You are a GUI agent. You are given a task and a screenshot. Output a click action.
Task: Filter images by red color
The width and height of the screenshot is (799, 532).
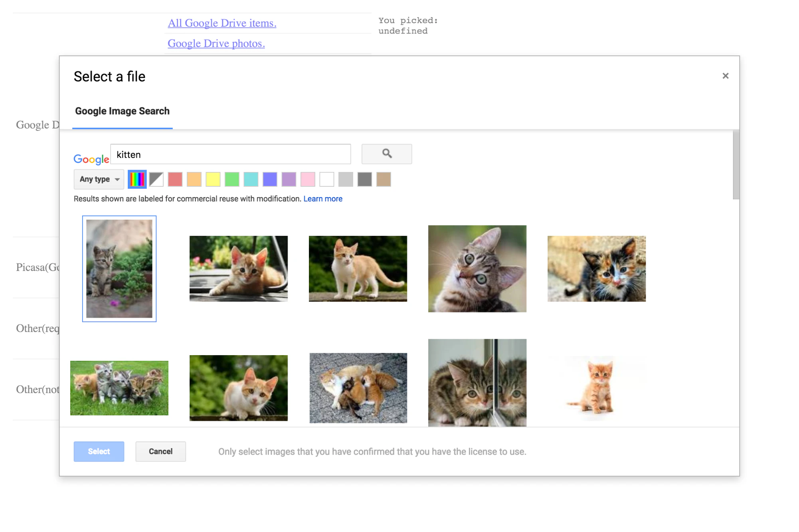point(175,179)
